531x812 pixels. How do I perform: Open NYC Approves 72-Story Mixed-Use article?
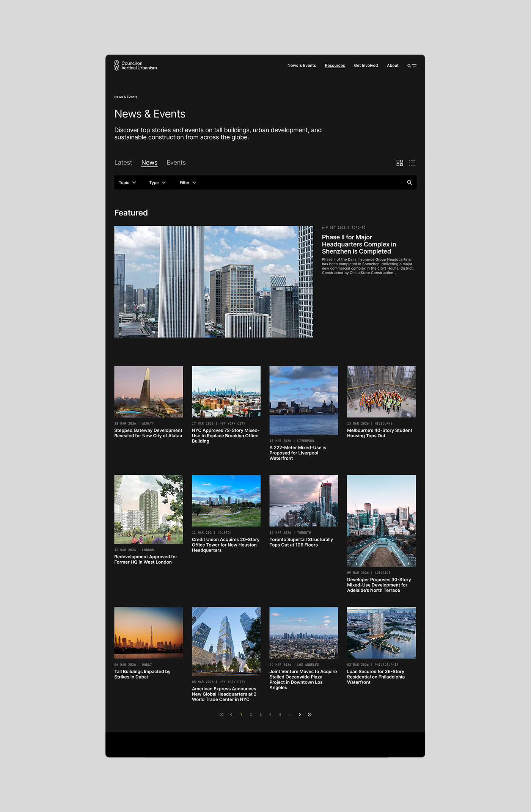(x=226, y=436)
